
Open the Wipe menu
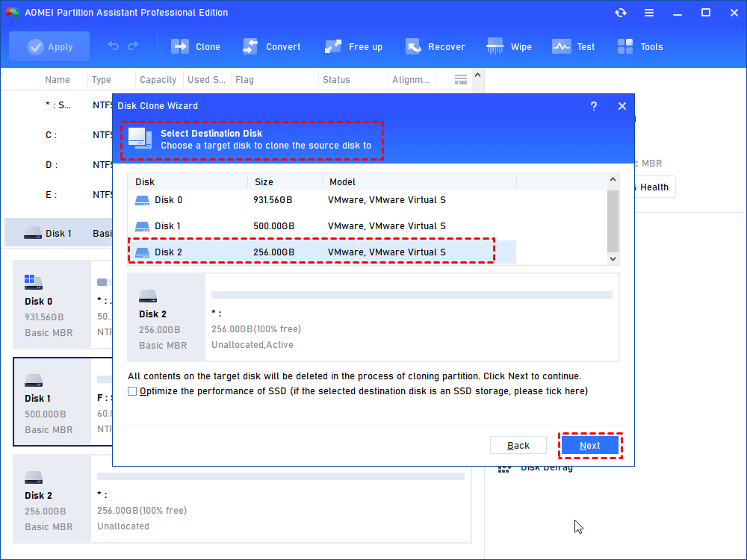pos(509,46)
